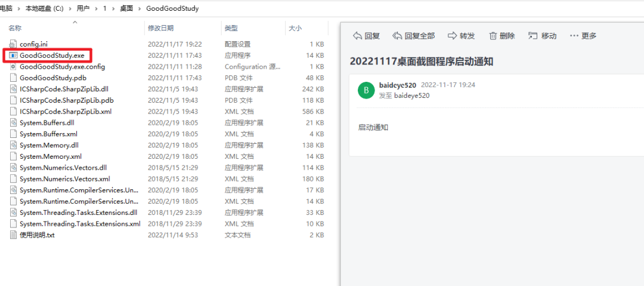Click the System.Memory.dll file icon
The width and height of the screenshot is (644, 286).
tap(13, 145)
